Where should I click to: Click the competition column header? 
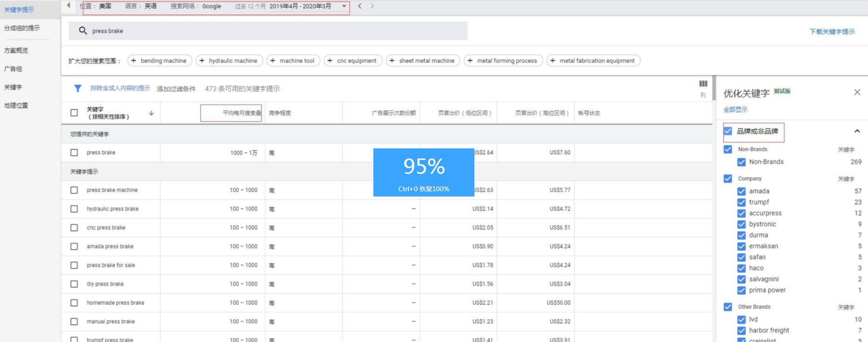click(x=280, y=113)
